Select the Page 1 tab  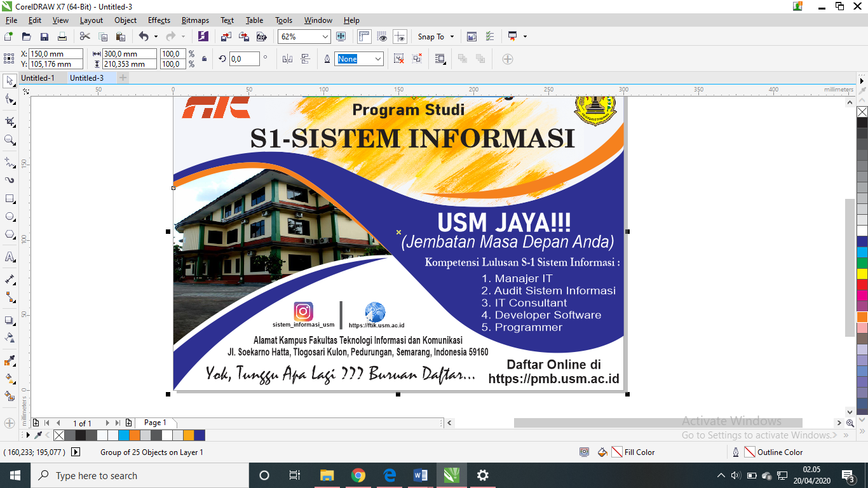[155, 423]
